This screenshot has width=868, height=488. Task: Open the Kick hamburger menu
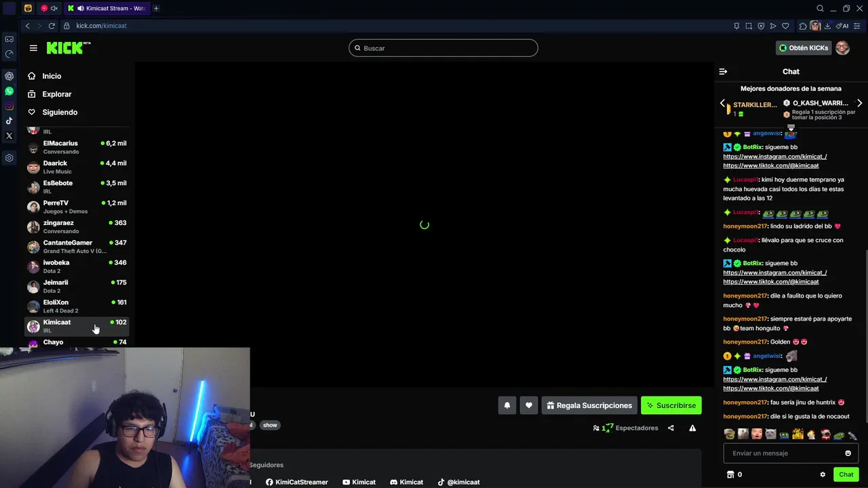[x=33, y=48]
